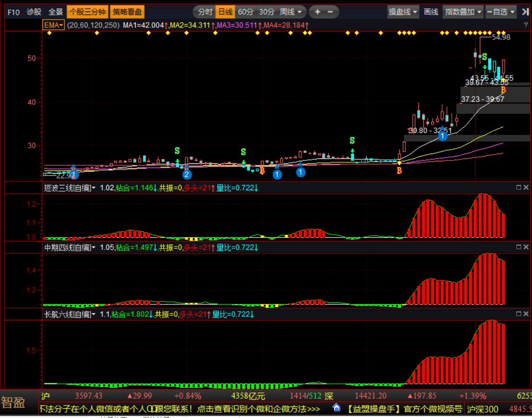Close the 中期四线 indicator panel
532x418 pixels.
[526, 247]
